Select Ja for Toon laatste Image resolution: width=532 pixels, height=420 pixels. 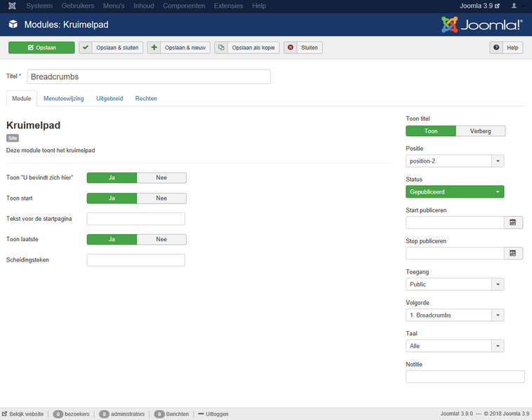tap(112, 239)
